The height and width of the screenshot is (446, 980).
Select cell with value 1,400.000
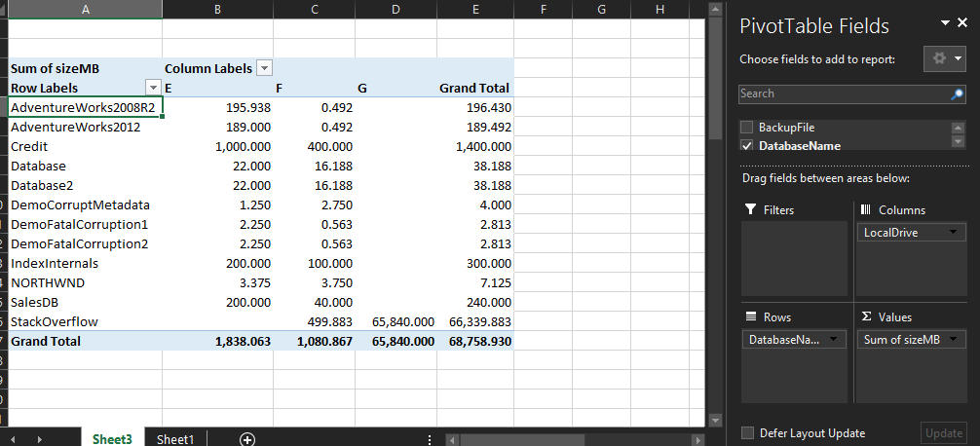pyautogui.click(x=475, y=146)
